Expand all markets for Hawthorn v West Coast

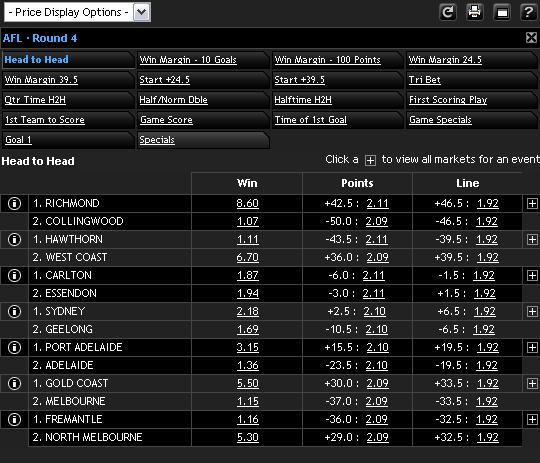pos(532,239)
